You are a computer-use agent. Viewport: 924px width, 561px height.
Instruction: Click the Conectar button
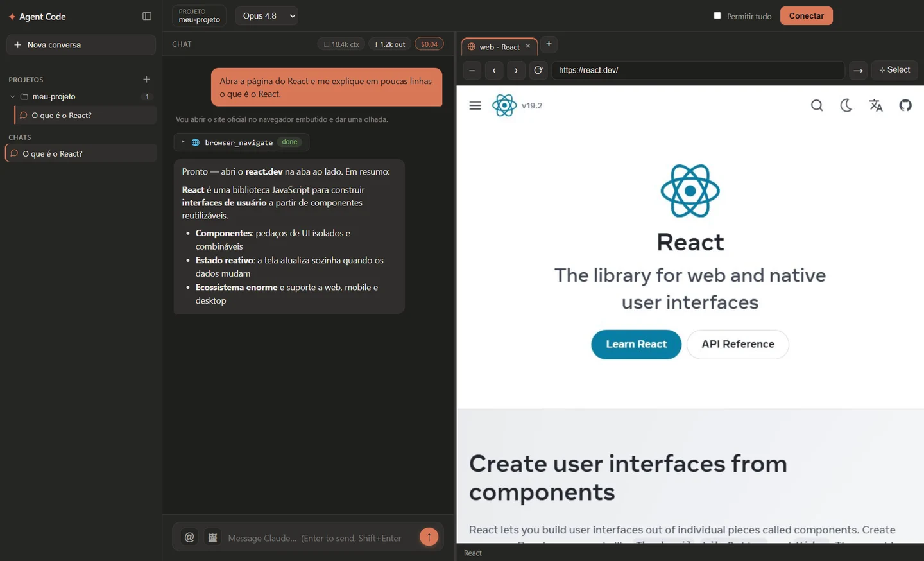[807, 16]
